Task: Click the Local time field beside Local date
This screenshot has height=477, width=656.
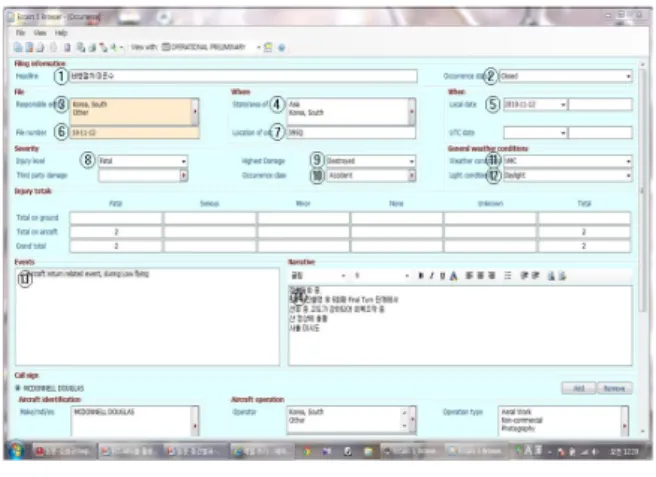Action: pos(600,105)
